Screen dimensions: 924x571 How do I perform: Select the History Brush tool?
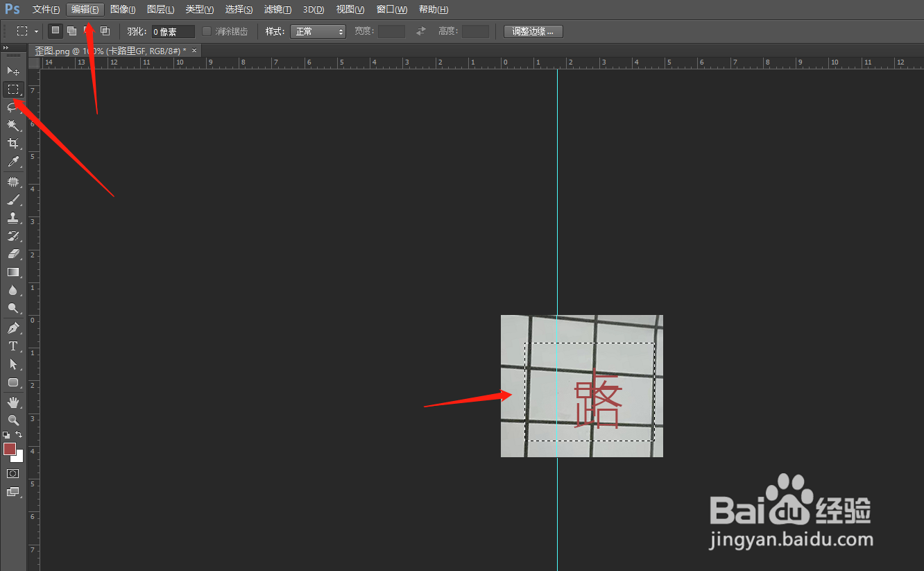(x=13, y=236)
